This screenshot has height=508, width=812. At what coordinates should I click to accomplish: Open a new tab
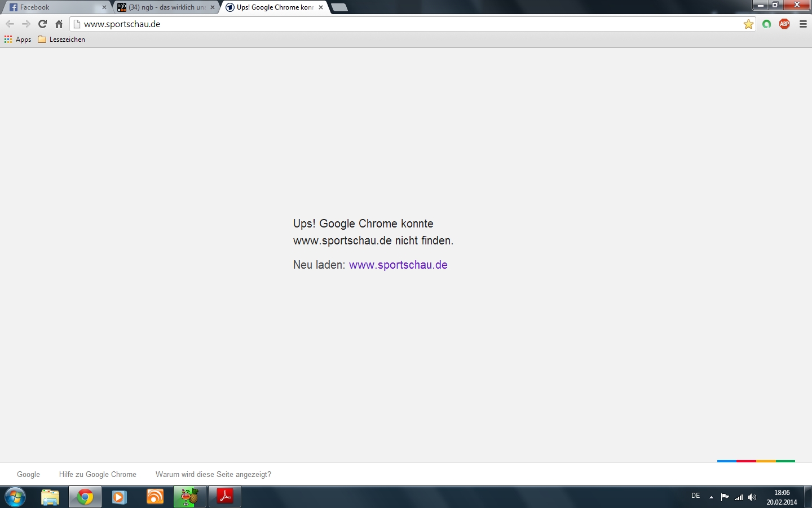point(339,7)
